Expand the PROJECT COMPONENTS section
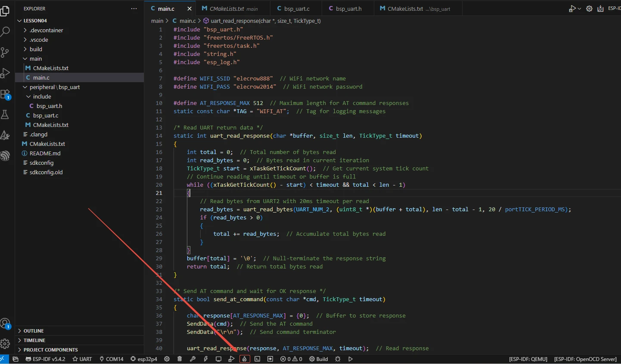 tap(50, 350)
